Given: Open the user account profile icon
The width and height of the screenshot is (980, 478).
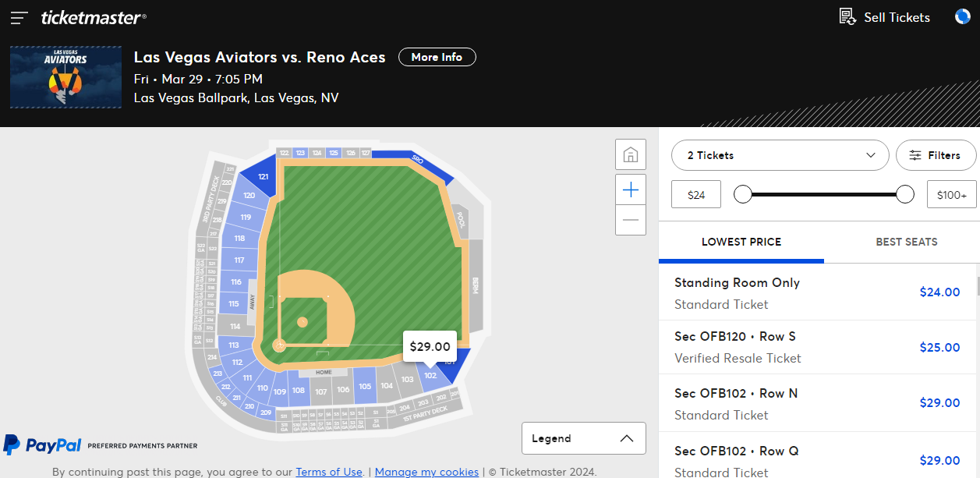Looking at the screenshot, I should (963, 16).
